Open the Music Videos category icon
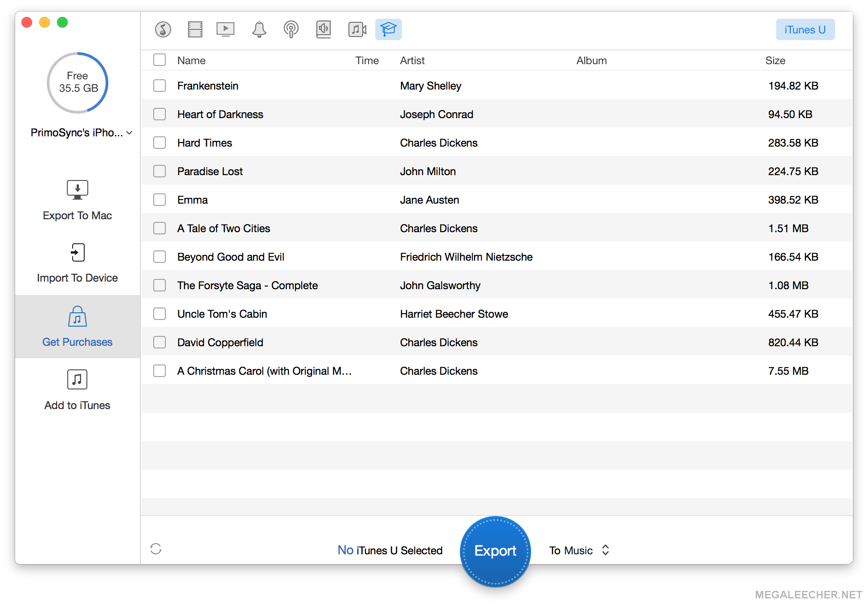Viewport: 868px width, 606px height. [x=357, y=29]
